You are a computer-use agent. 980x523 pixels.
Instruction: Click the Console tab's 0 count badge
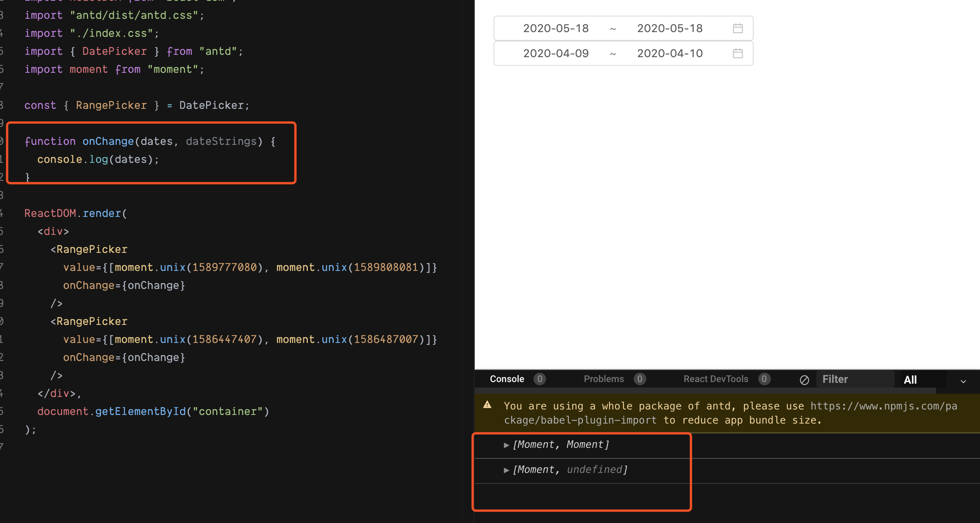tap(539, 379)
